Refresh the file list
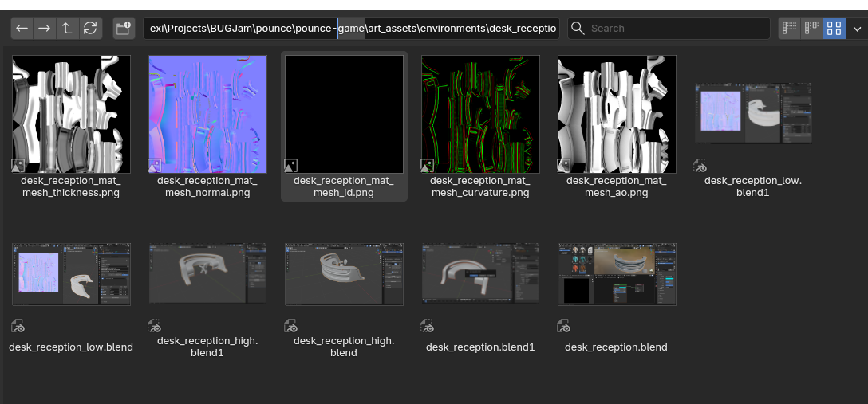868x404 pixels. tap(90, 29)
